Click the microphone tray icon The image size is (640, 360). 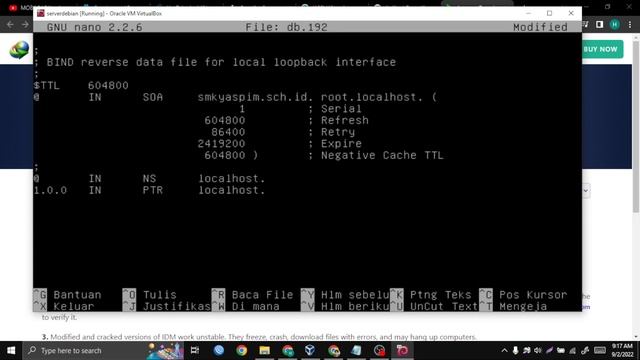[516, 351]
